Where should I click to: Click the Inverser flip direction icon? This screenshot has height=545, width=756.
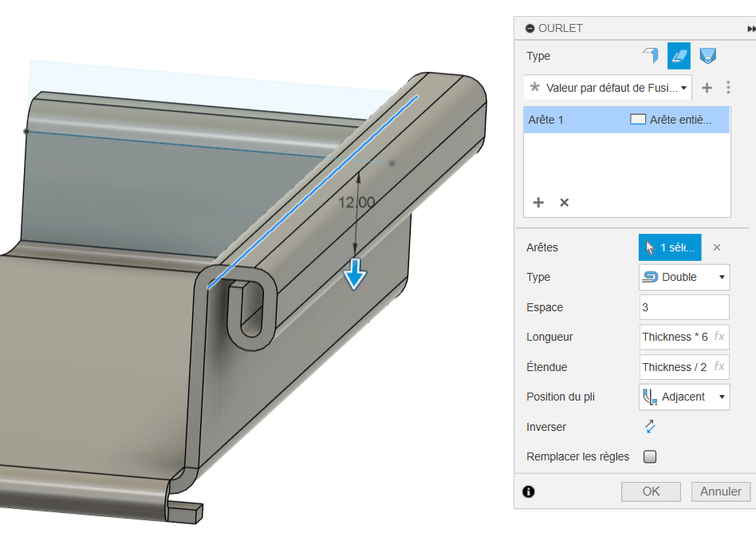(x=650, y=427)
